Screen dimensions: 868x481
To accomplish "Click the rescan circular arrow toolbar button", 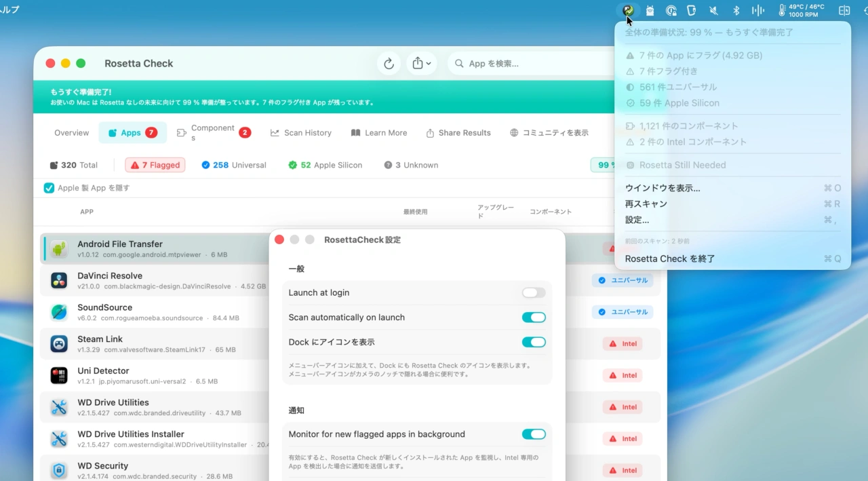I will tap(389, 63).
